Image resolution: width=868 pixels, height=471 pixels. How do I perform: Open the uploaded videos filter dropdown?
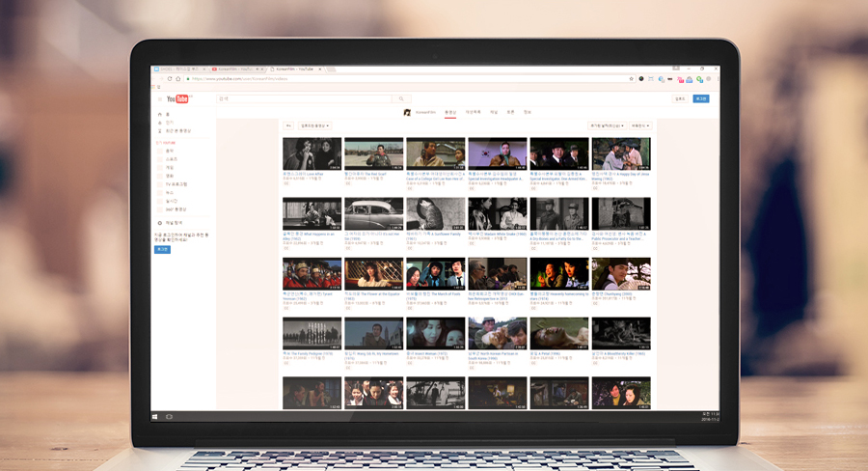(x=315, y=125)
